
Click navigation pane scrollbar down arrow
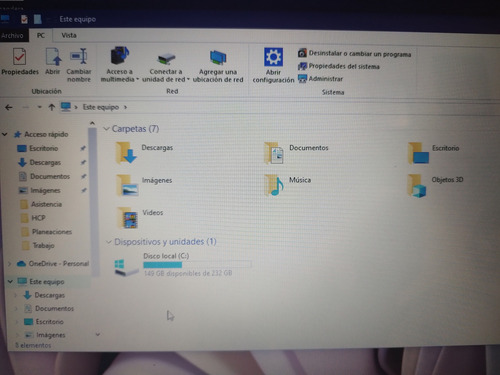pyautogui.click(x=98, y=334)
